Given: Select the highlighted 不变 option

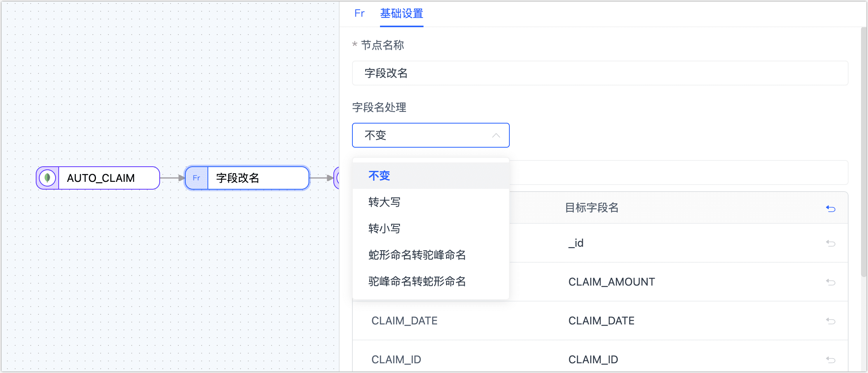Looking at the screenshot, I should (x=379, y=175).
